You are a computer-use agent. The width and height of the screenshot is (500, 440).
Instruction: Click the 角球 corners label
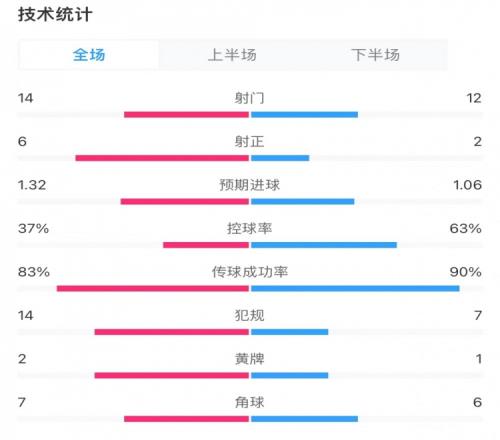(249, 402)
